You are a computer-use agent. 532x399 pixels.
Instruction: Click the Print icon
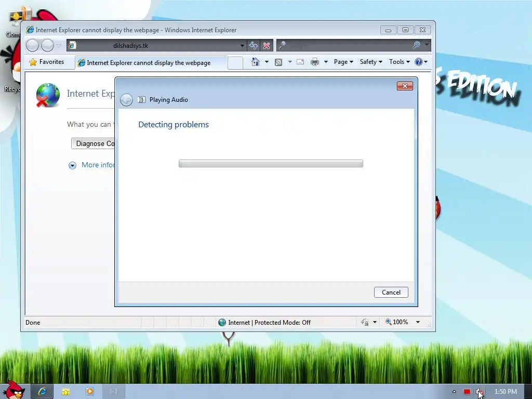(315, 62)
